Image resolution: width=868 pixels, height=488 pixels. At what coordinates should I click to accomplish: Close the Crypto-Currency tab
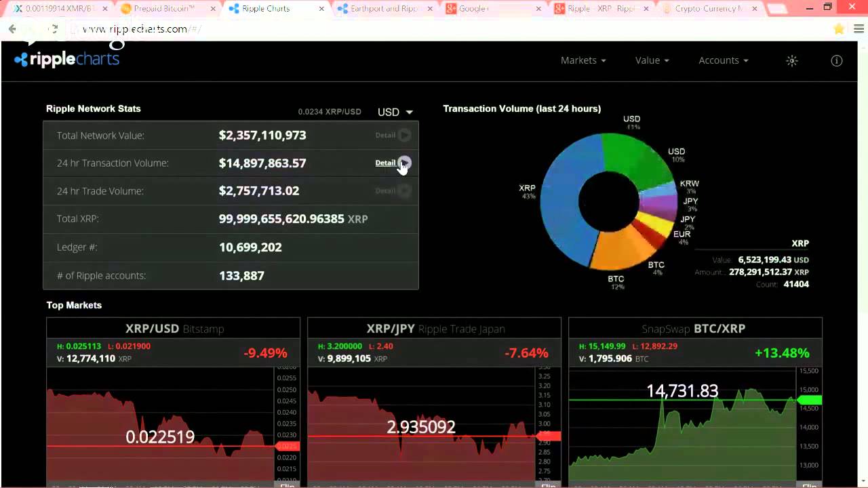755,9
